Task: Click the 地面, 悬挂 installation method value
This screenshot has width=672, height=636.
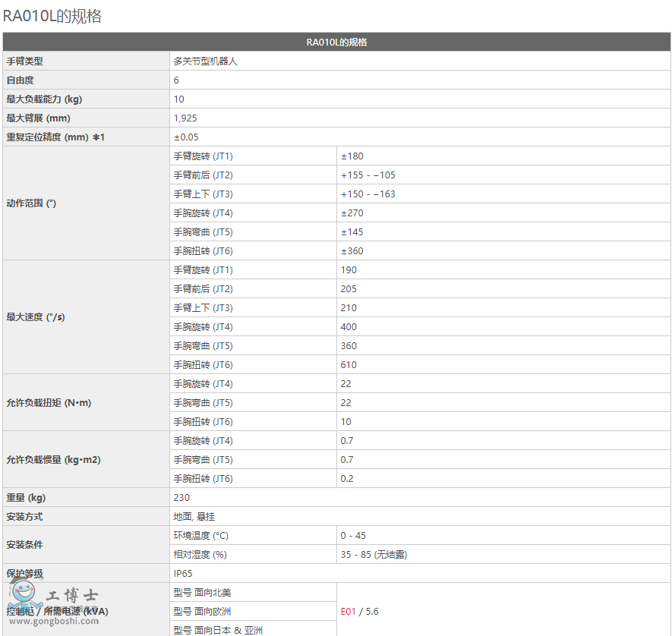Action: tap(193, 517)
